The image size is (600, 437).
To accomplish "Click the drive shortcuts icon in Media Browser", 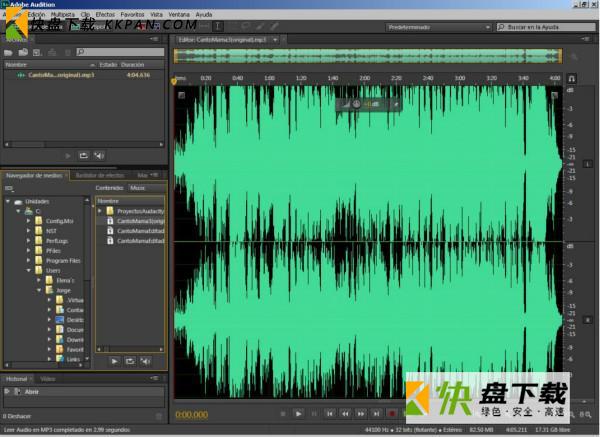I will click(x=10, y=188).
